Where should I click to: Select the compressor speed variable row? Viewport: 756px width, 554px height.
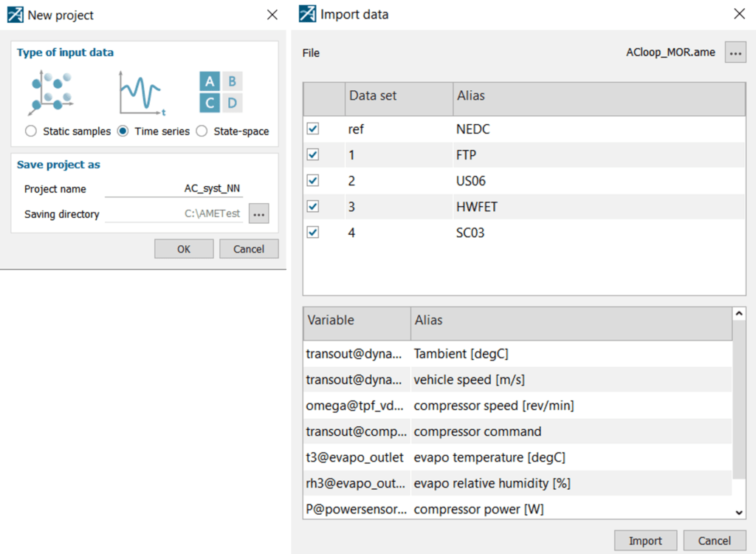point(493,406)
